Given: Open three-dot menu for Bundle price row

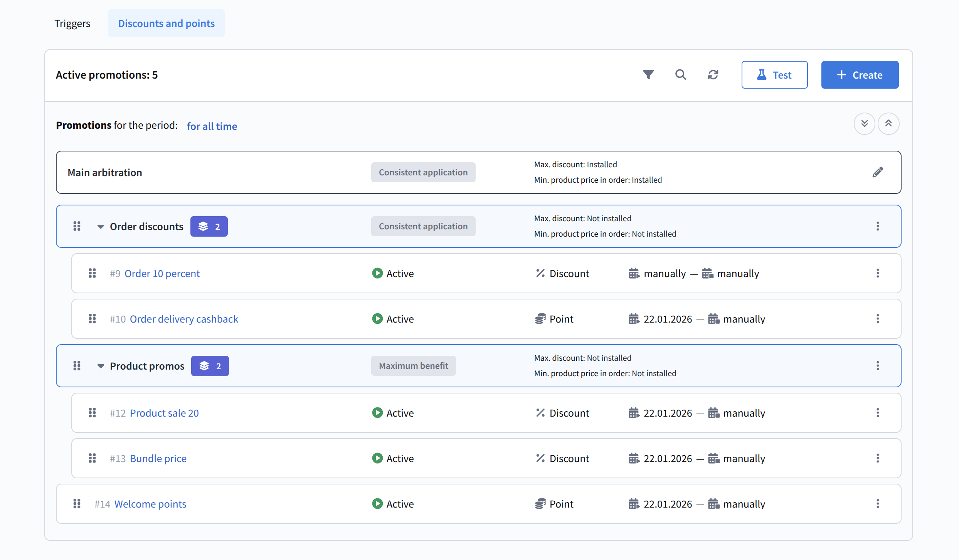Looking at the screenshot, I should (878, 458).
